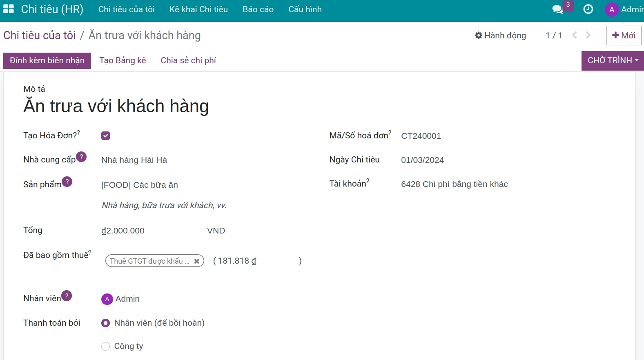Click the Chi tiêu (HR) app title

click(x=52, y=9)
